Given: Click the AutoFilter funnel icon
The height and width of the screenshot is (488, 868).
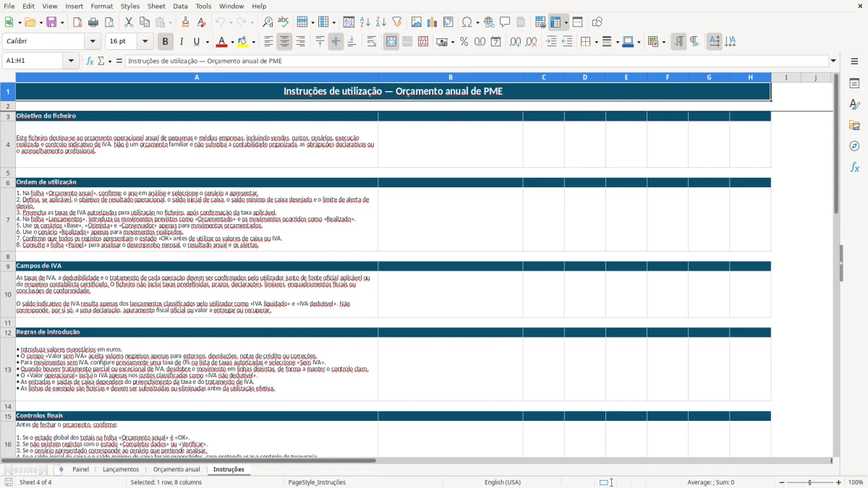Looking at the screenshot, I should coord(397,22).
